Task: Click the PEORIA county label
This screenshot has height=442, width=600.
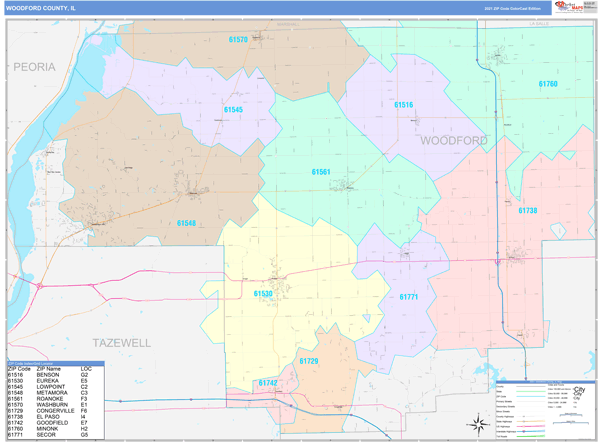Action: (34, 67)
